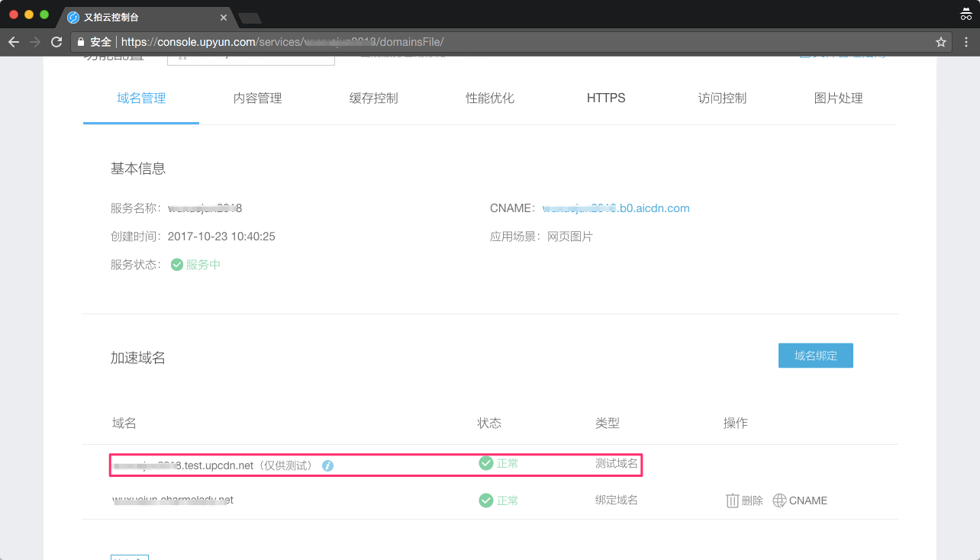Click the 安全 lock icon in the address bar
The width and height of the screenshot is (980, 560).
80,42
